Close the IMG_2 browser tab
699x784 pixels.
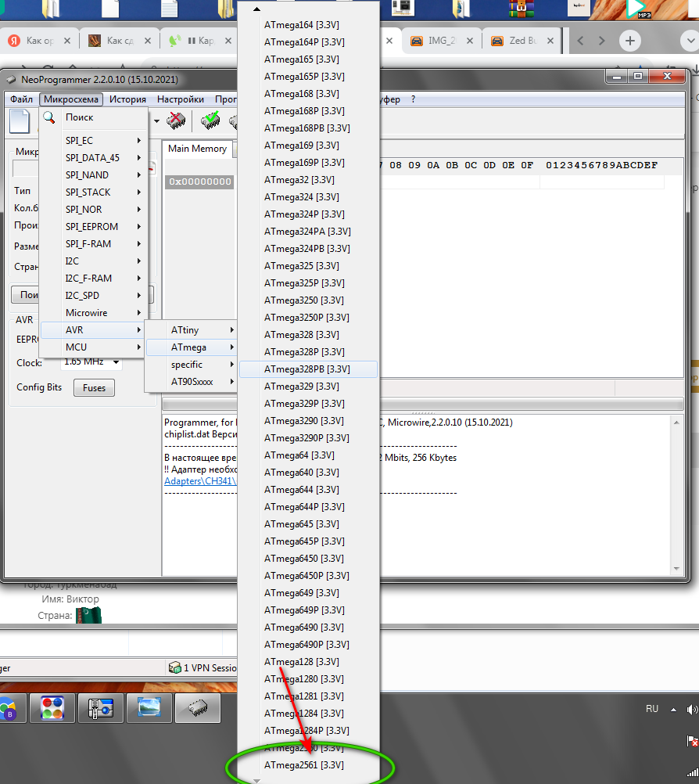470,41
